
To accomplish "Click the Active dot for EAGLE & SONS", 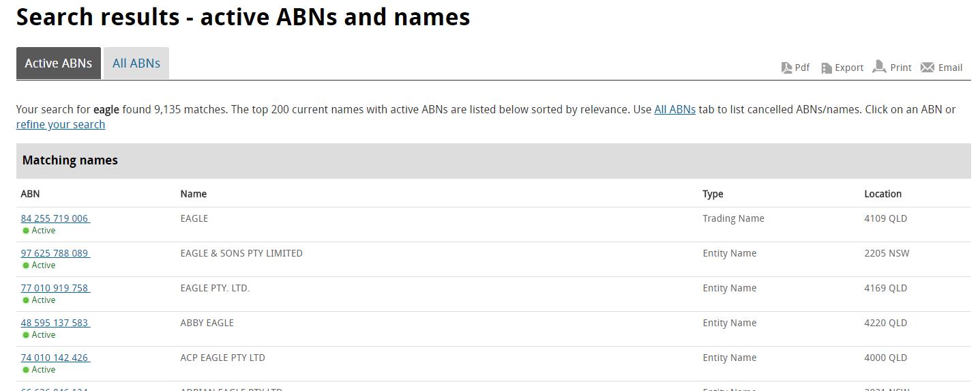I will pos(26,265).
